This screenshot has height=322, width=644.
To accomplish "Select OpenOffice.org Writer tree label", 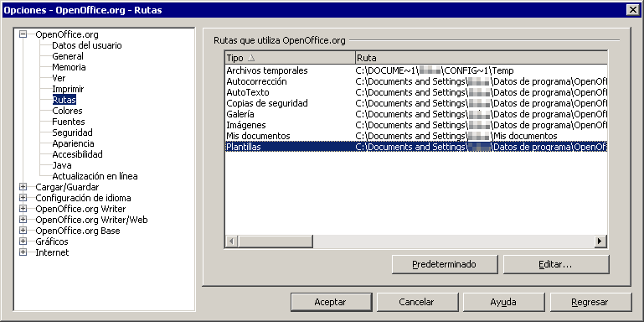I will [x=80, y=209].
